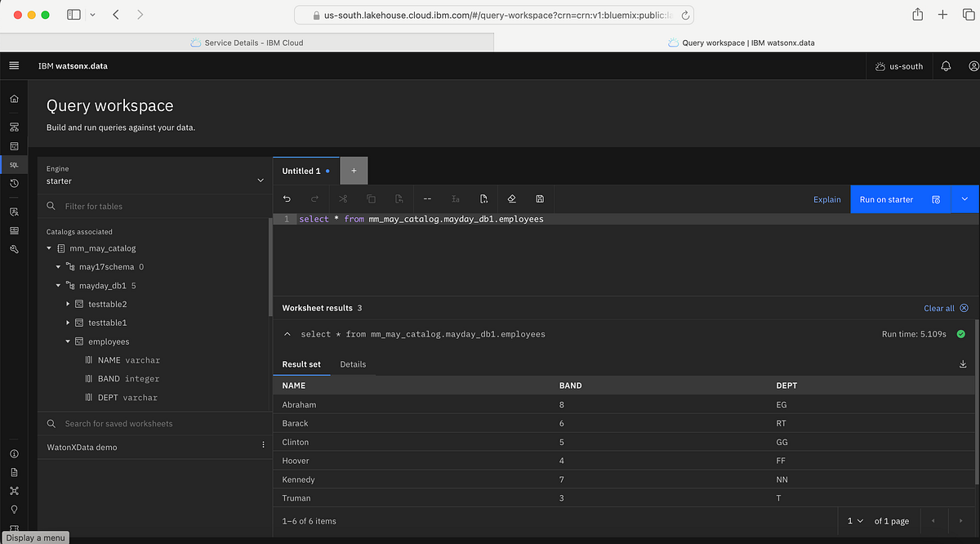Expand the testtable1 tree item
The width and height of the screenshot is (980, 544).
click(x=69, y=323)
